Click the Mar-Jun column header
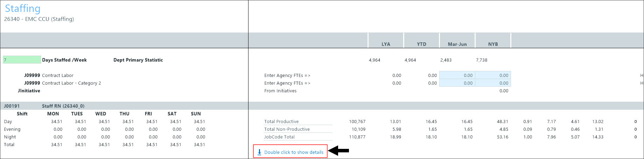 pyautogui.click(x=457, y=44)
